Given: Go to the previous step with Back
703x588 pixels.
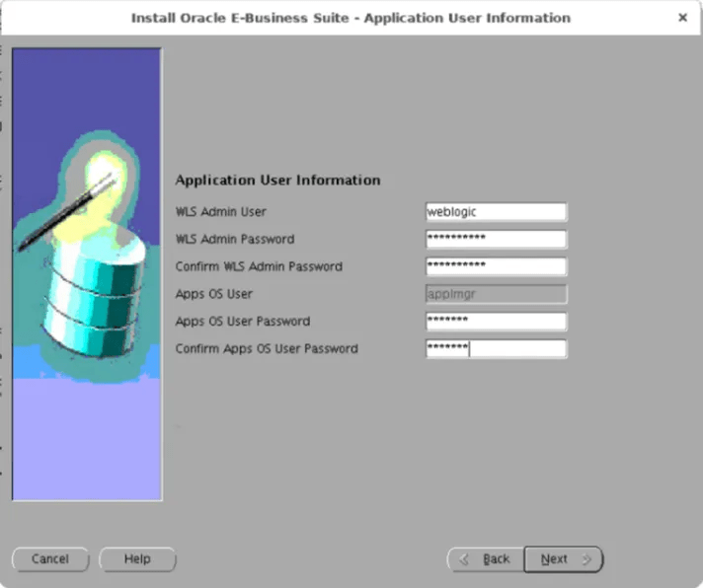Looking at the screenshot, I should [x=485, y=559].
